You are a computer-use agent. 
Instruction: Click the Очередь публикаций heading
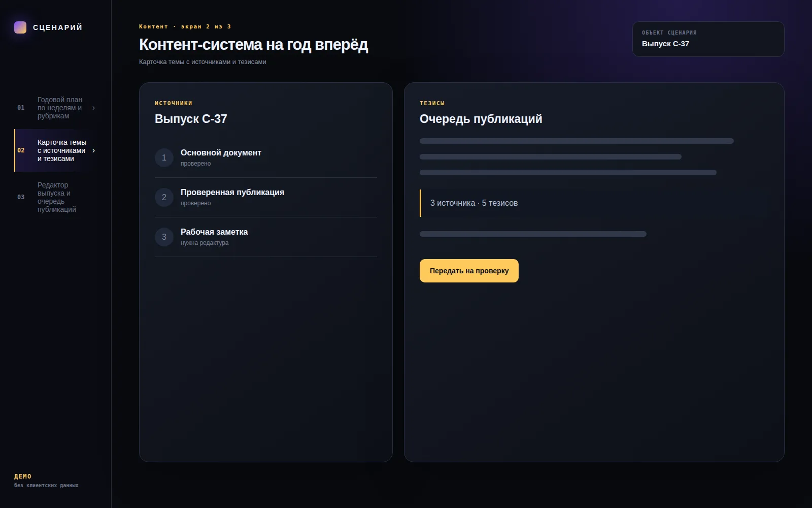(x=481, y=119)
